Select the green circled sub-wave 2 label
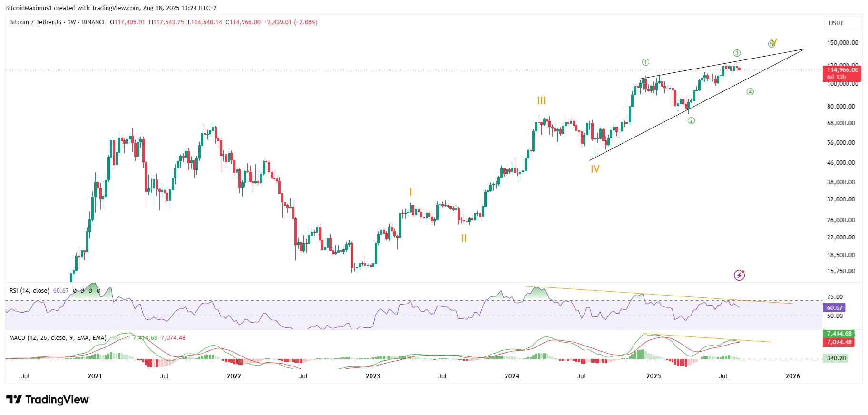Screen dimensions: 868x415 [691, 121]
